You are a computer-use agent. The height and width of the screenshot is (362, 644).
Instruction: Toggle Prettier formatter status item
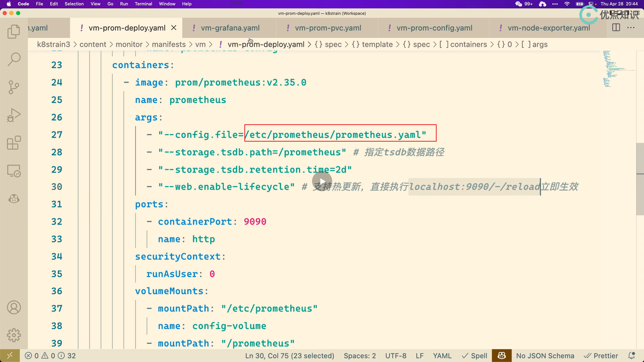tap(601, 356)
